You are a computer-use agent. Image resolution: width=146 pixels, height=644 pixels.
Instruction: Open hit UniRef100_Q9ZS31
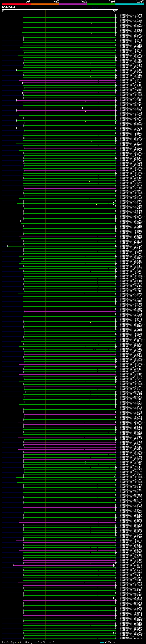[x=131, y=22]
